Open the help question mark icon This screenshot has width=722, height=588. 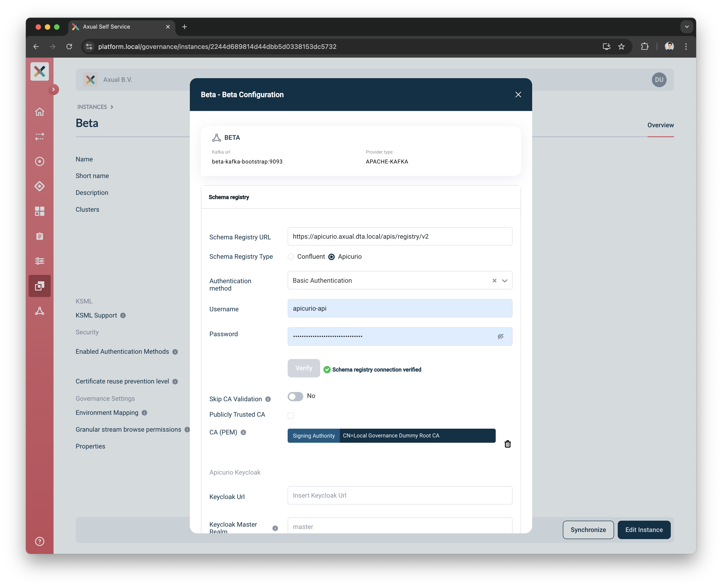tap(40, 541)
